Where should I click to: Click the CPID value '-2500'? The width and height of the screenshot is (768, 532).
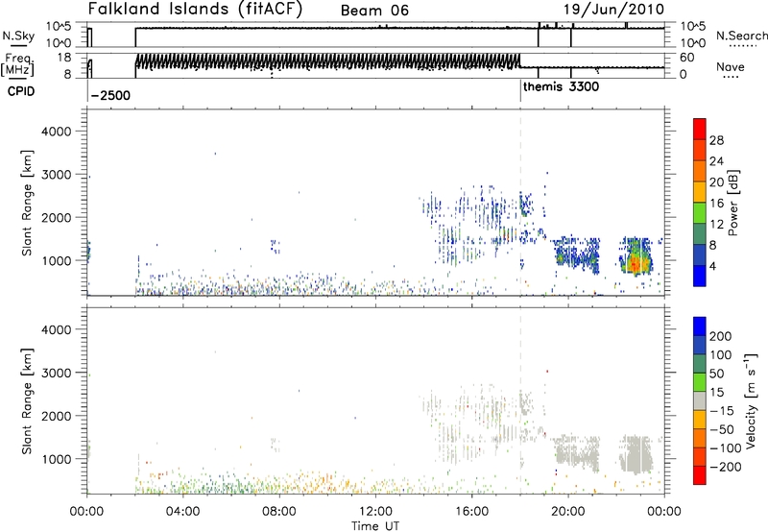tap(110, 95)
